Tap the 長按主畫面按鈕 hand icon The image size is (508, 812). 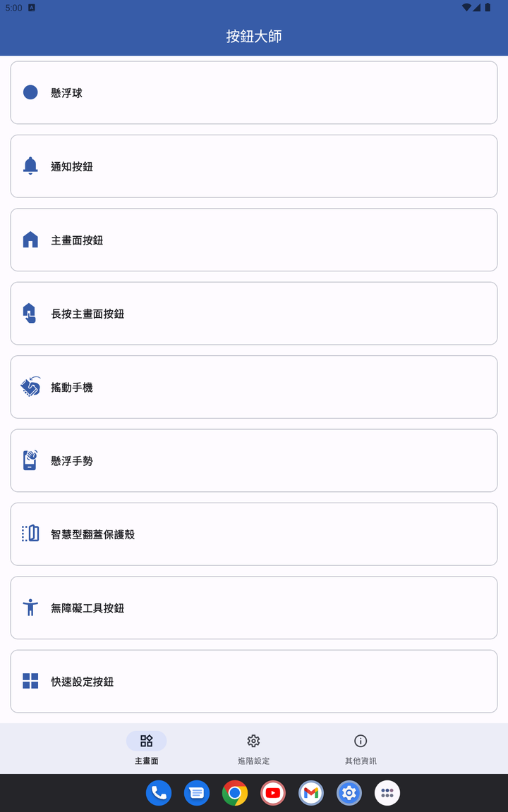tap(30, 313)
